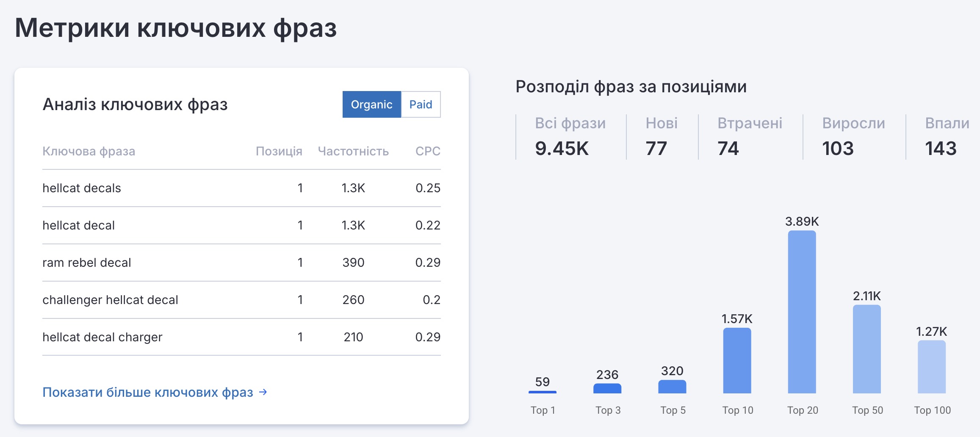
Task: Click the 'ram rebel decal' keyword
Action: tap(87, 263)
